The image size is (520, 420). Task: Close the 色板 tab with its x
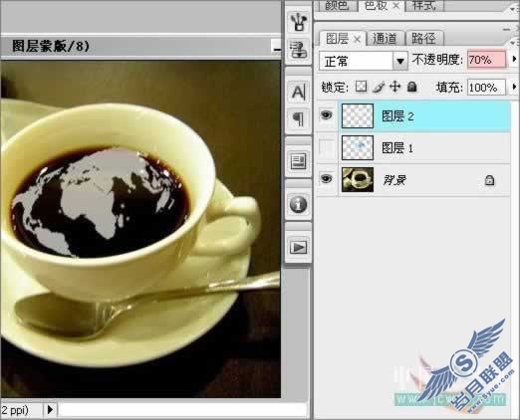click(395, 5)
